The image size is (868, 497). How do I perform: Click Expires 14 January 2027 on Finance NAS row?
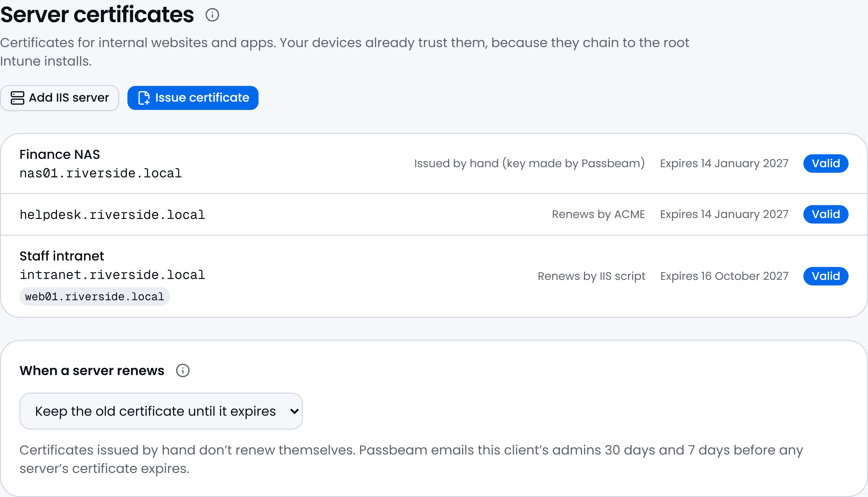coord(724,164)
